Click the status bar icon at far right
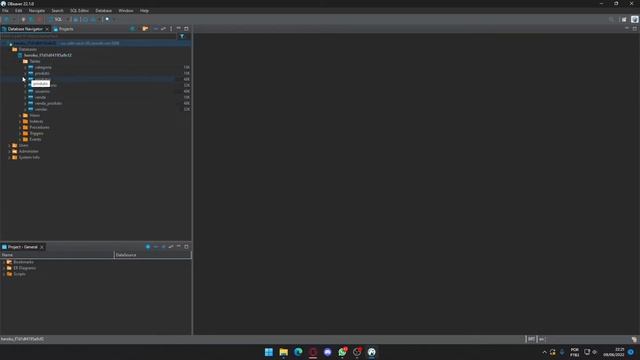The height and width of the screenshot is (360, 640). 634,339
